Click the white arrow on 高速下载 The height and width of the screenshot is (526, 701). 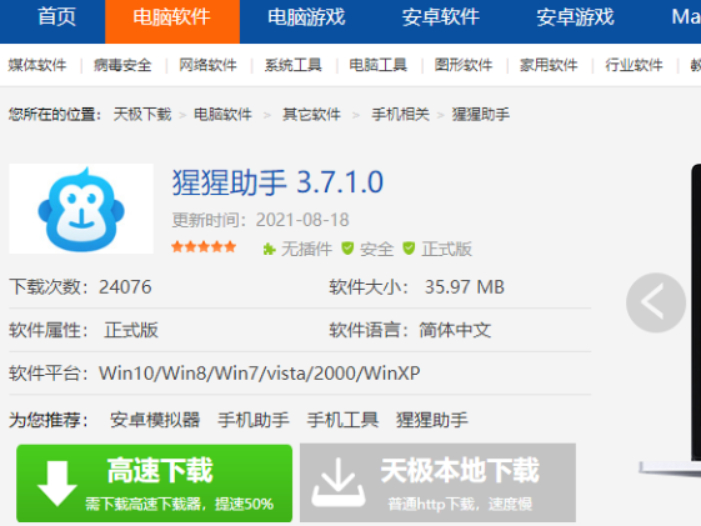tap(57, 483)
